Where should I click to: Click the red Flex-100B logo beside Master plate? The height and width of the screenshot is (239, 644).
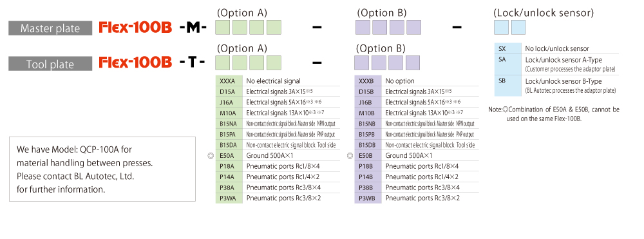135,28
